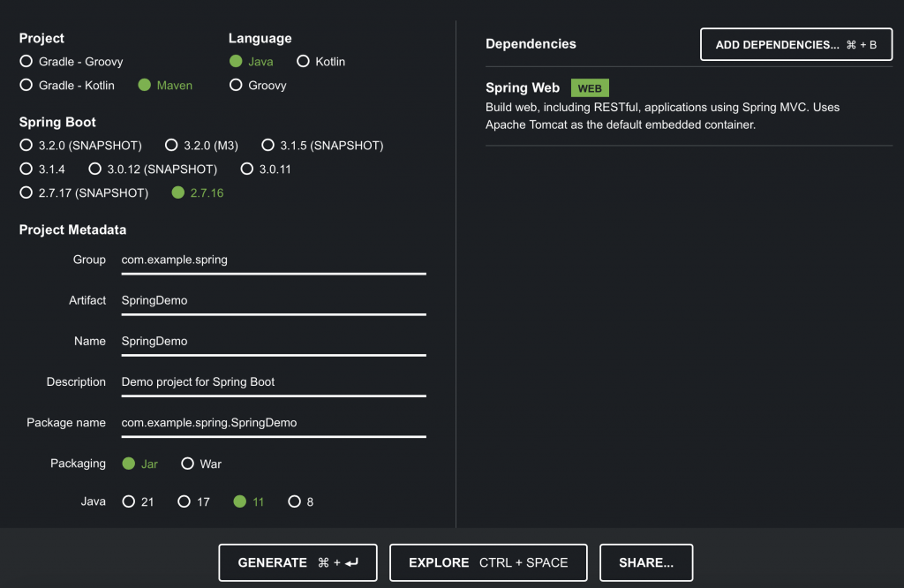Select Java version 8
The image size is (904, 588).
(x=300, y=501)
